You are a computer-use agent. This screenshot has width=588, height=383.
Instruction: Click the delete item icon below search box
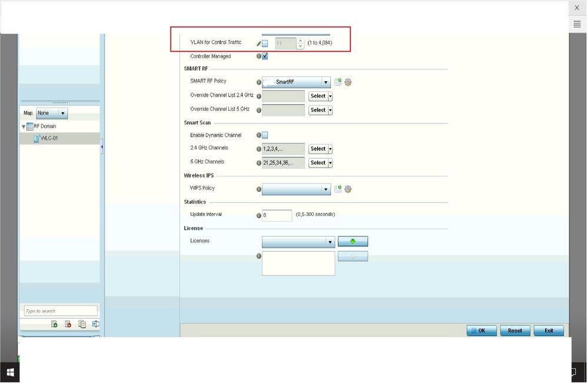(x=68, y=324)
